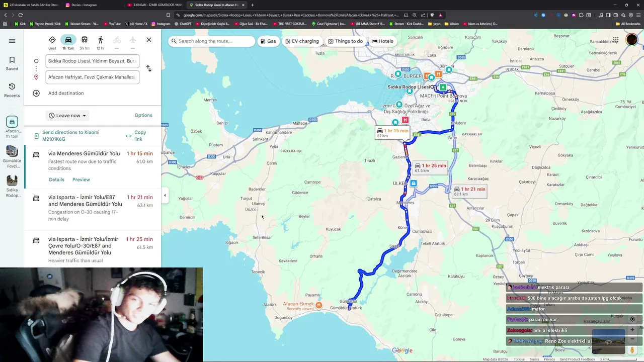
Task: Click Add destination
Action: [66, 93]
